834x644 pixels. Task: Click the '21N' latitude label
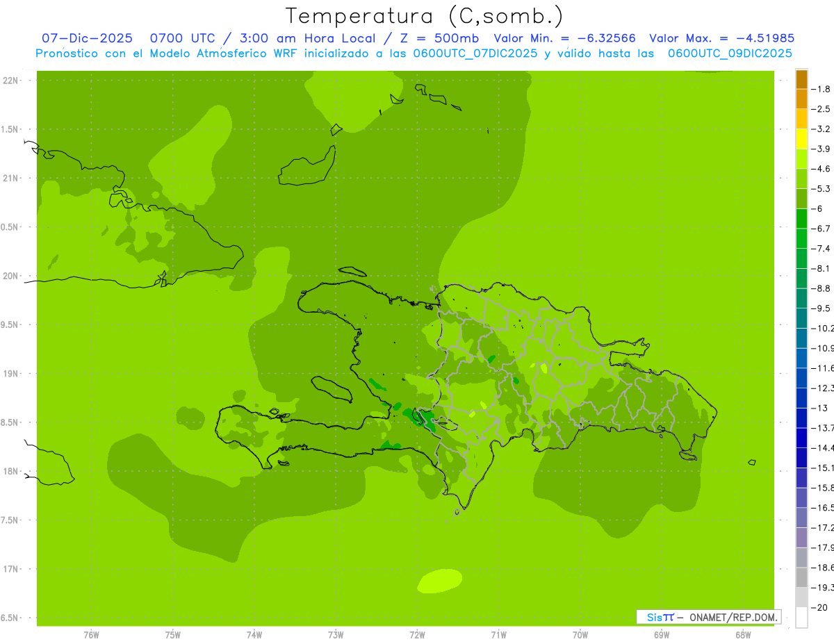tap(12, 178)
